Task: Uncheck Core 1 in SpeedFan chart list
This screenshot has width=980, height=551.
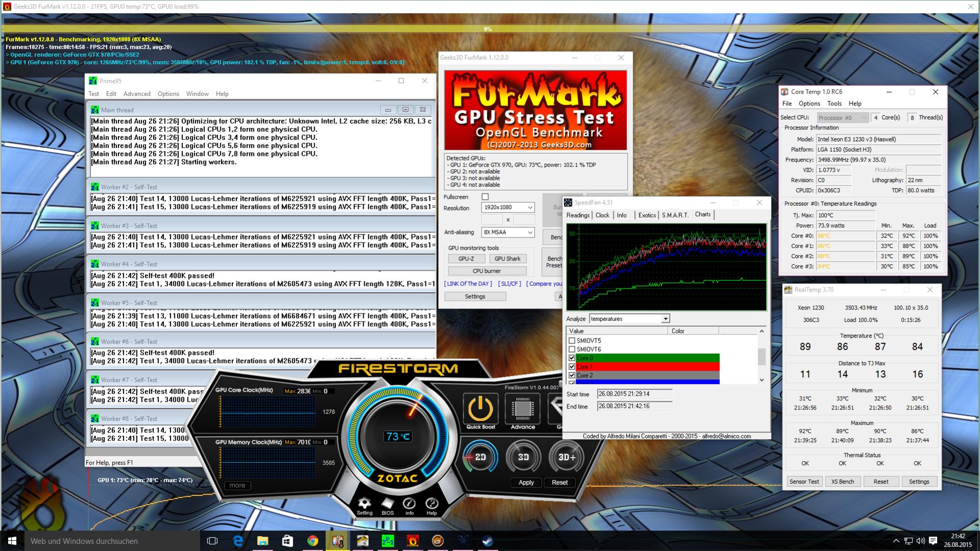Action: click(x=572, y=367)
